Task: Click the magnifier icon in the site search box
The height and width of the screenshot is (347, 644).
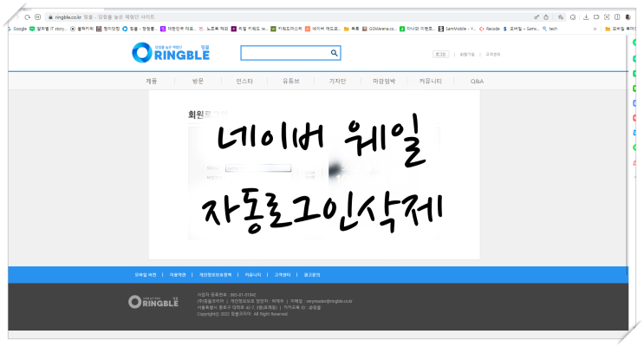Action: (335, 53)
